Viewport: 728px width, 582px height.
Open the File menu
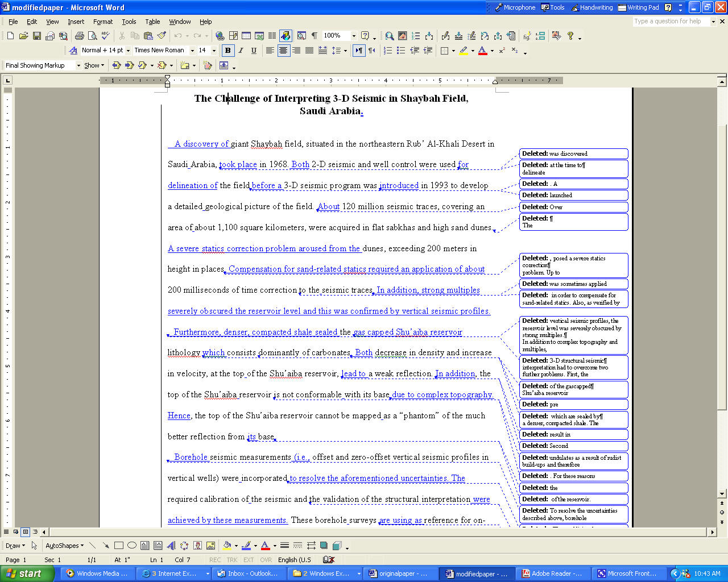coord(13,22)
